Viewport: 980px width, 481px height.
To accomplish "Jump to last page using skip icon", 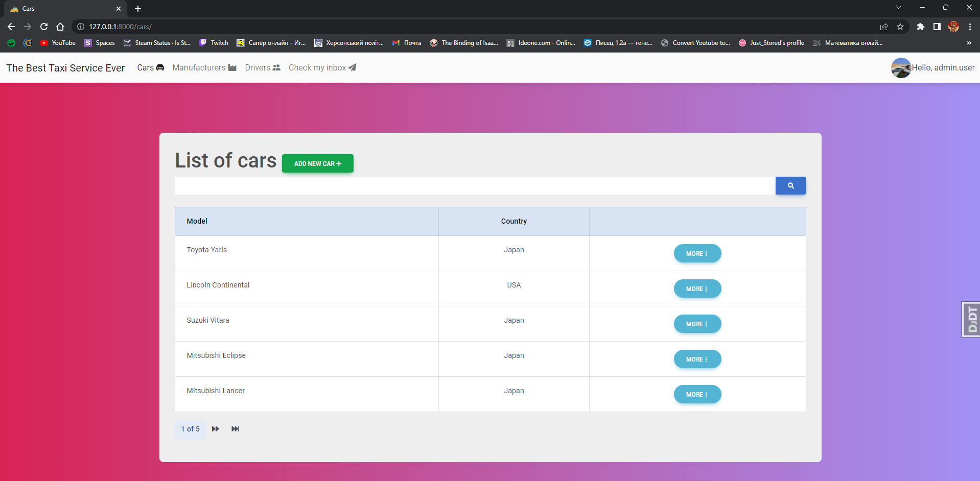I will click(235, 429).
